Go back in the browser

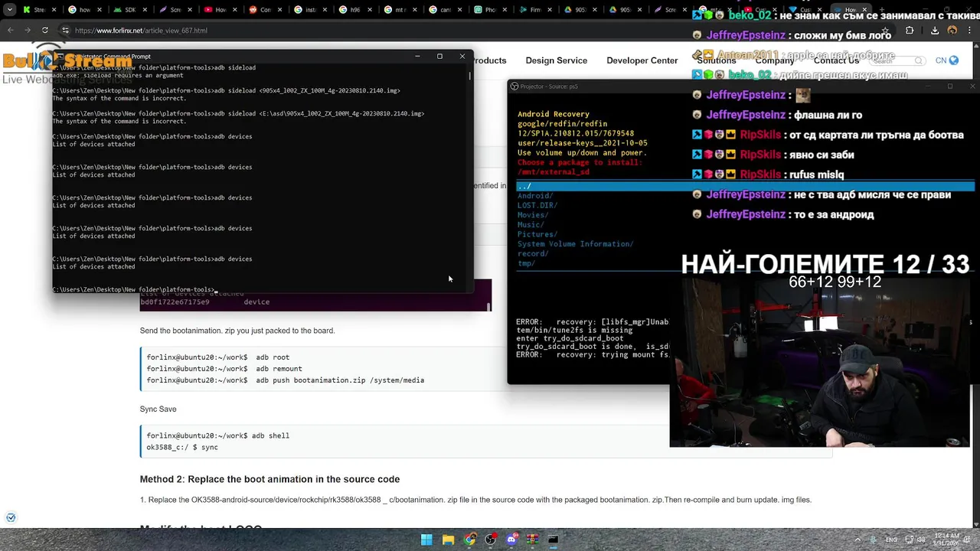[11, 31]
